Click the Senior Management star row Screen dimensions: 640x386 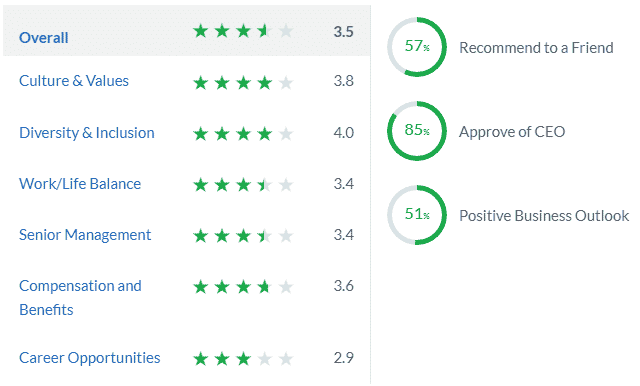pos(243,236)
